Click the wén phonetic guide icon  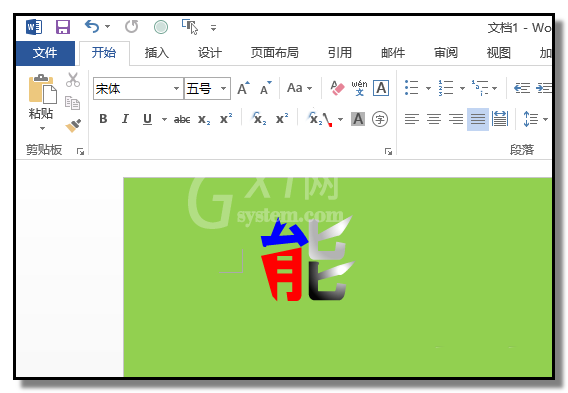click(x=359, y=88)
